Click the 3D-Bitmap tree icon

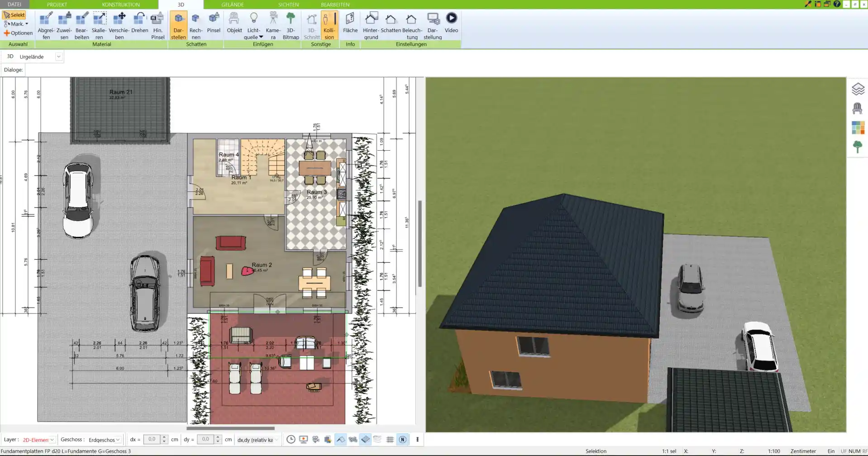[291, 26]
